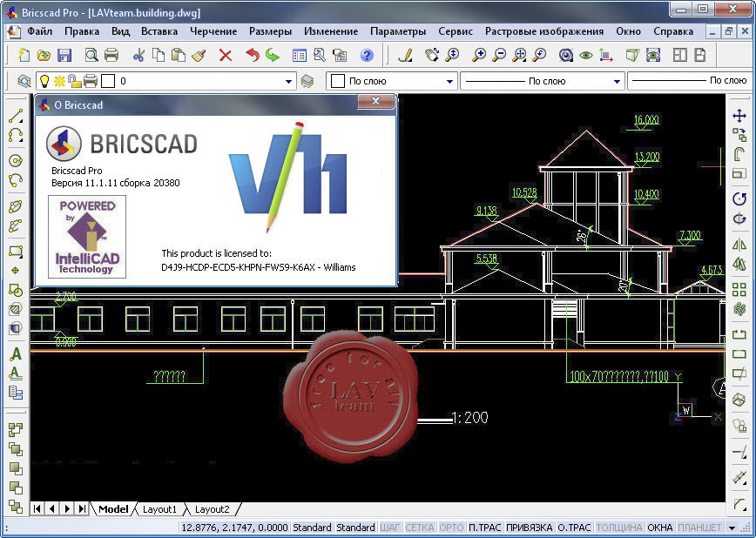This screenshot has height=538, width=756.
Task: Create a new drawing with New icon
Action: pyautogui.click(x=24, y=55)
